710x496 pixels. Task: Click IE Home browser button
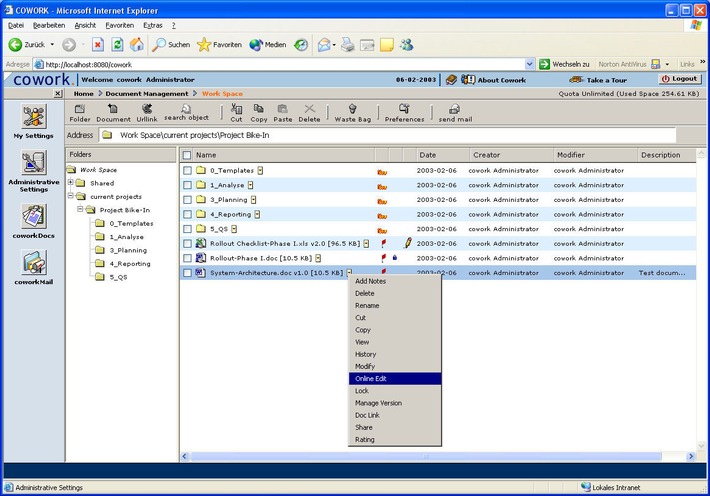136,44
